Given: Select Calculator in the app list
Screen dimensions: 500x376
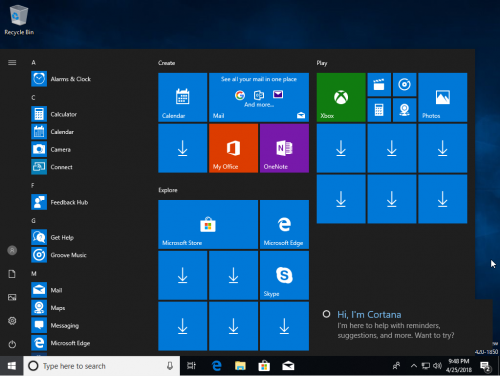Looking at the screenshot, I should click(x=64, y=114).
